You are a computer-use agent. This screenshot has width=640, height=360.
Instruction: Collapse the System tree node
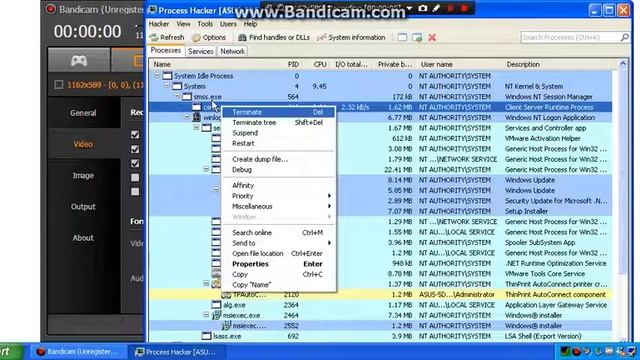[167, 86]
